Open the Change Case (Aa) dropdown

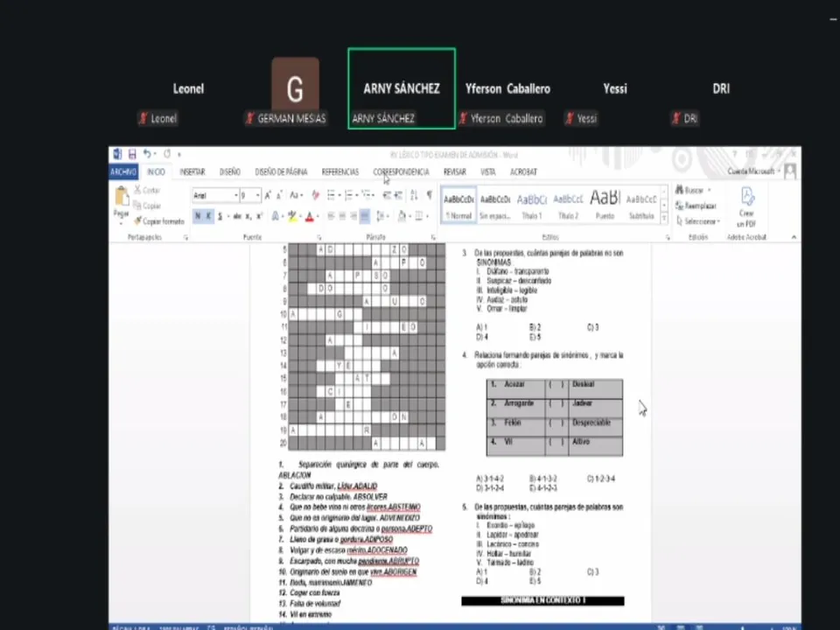tap(297, 195)
